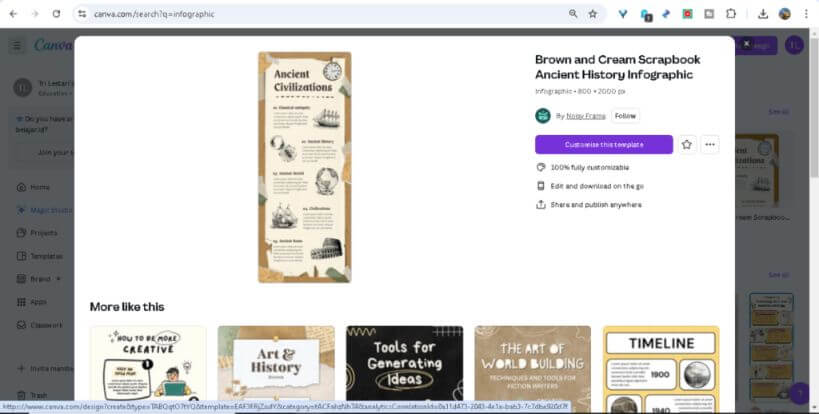Open the Timeline template thumbnail
Image resolution: width=819 pixels, height=414 pixels.
click(x=661, y=369)
